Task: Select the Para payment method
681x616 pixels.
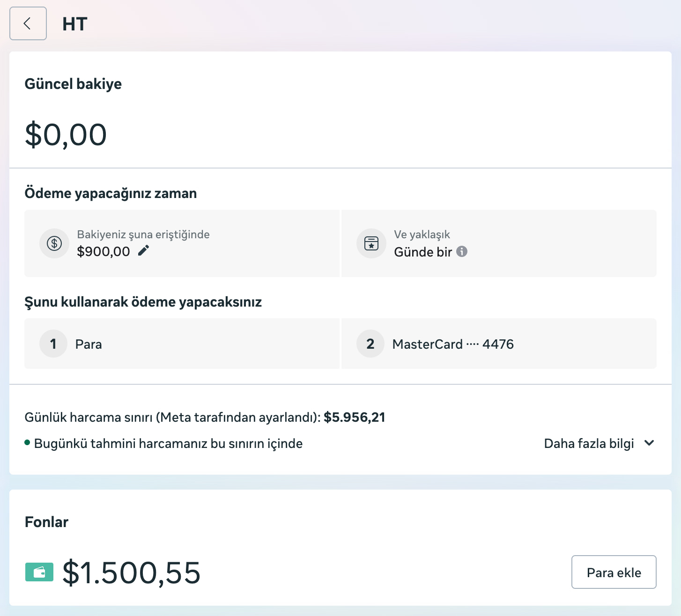Action: click(x=89, y=345)
